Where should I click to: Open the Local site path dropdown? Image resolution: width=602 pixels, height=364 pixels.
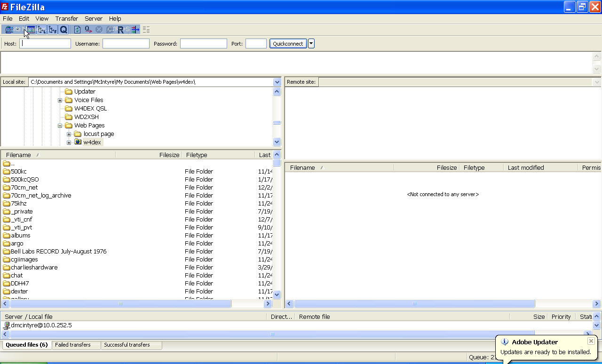point(277,82)
